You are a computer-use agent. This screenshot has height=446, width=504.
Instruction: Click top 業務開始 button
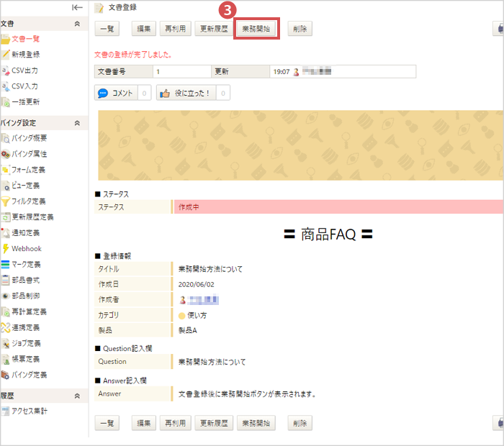pos(256,29)
